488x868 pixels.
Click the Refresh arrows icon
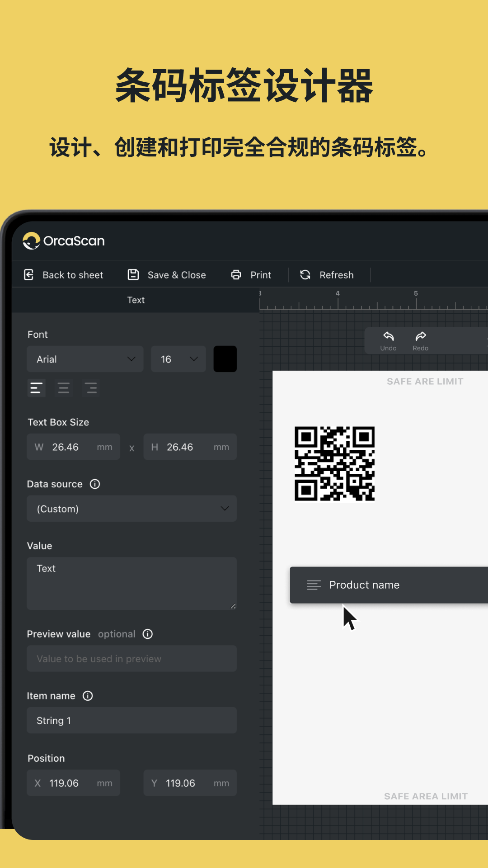pos(305,275)
